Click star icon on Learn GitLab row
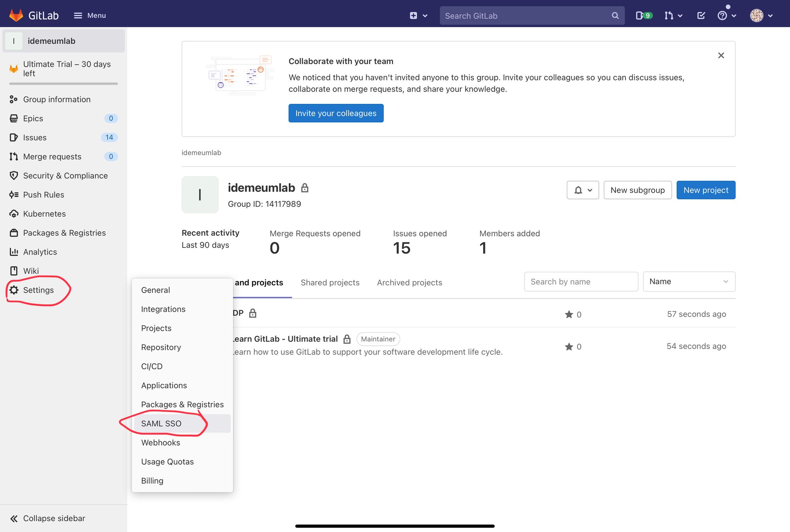The width and height of the screenshot is (790, 532). [x=569, y=347]
